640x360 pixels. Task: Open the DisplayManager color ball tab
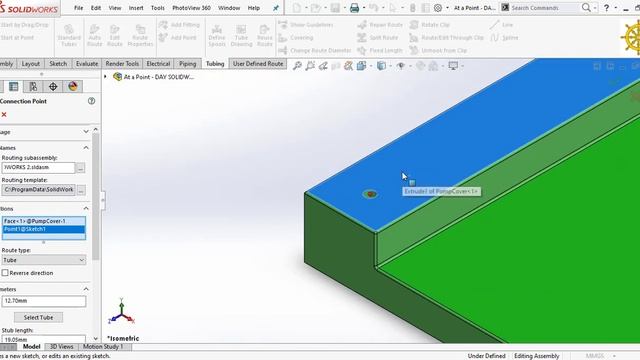point(73,87)
